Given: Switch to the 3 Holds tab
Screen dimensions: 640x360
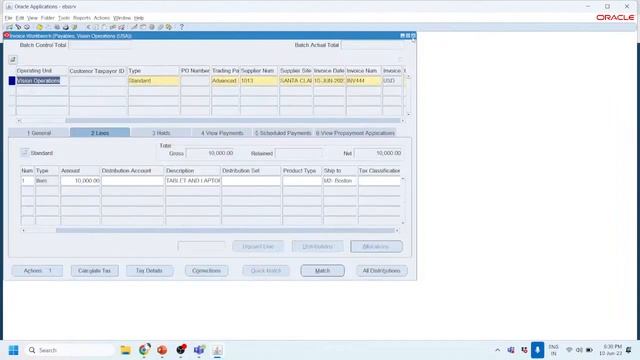Looking at the screenshot, I should coord(161,133).
